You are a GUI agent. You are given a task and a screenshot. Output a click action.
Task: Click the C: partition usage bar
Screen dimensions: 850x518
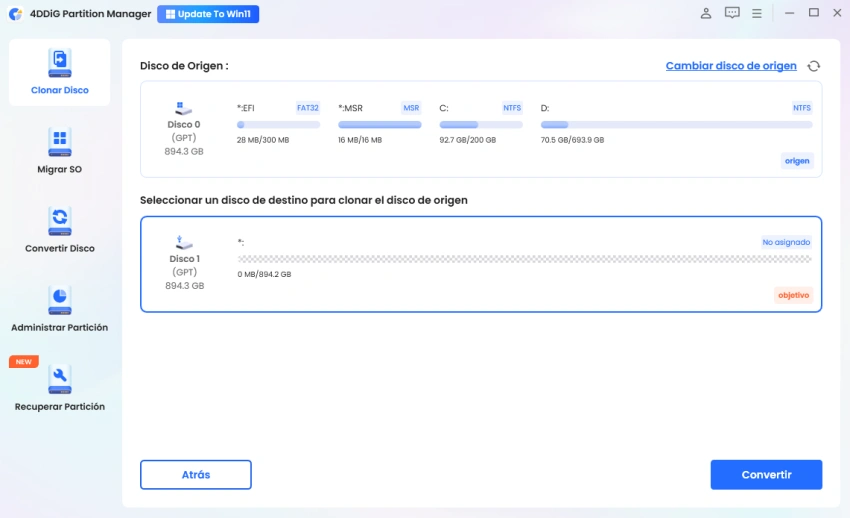click(x=481, y=125)
